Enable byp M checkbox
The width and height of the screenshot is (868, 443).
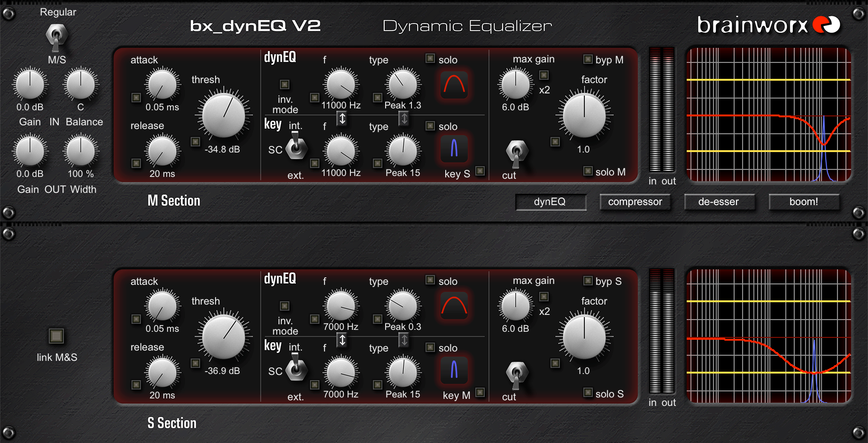point(588,59)
